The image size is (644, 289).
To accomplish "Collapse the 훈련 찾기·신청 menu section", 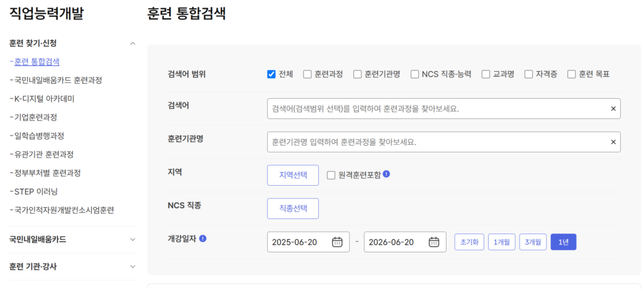I will pos(132,43).
